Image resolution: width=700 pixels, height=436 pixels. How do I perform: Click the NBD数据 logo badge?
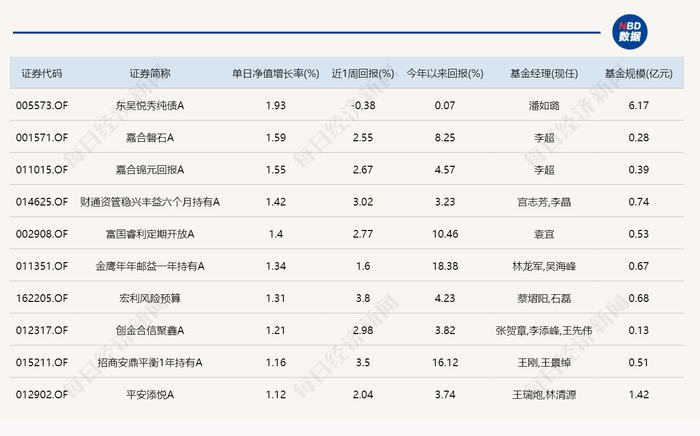pyautogui.click(x=629, y=32)
